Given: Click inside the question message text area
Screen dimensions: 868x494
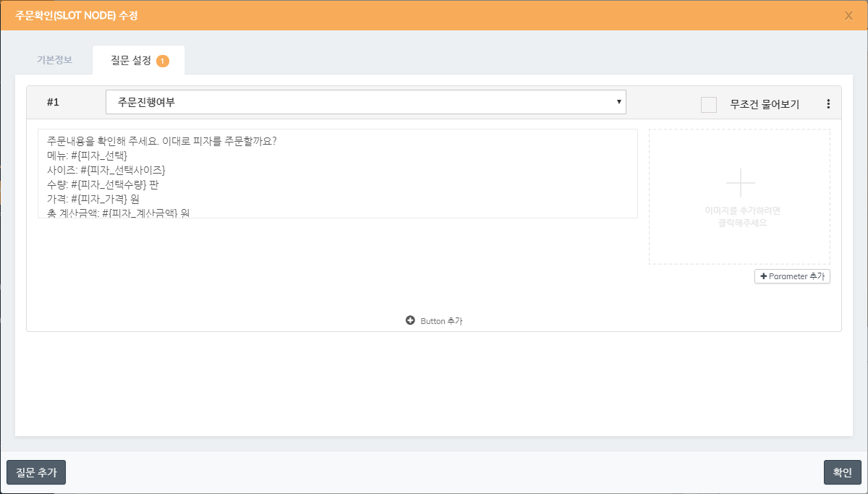Looking at the screenshot, I should (338, 174).
